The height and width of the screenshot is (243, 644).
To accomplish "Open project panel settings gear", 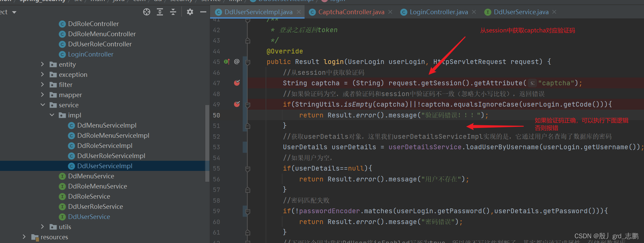I will [190, 12].
